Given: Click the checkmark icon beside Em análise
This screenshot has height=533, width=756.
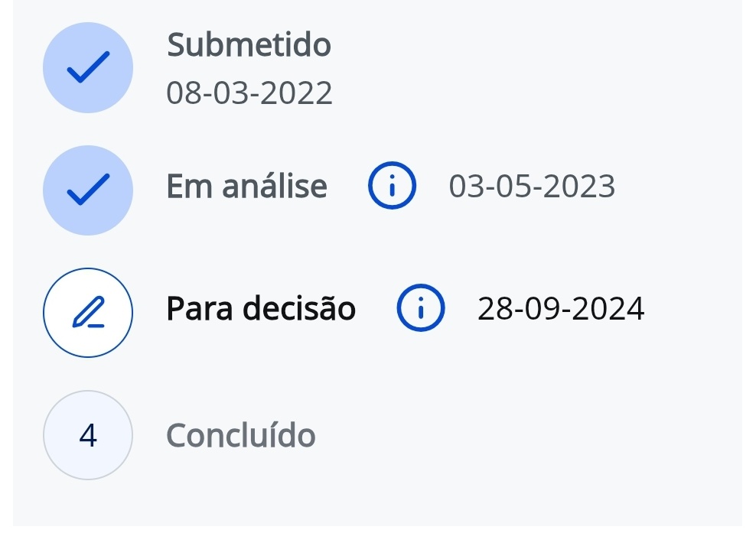Looking at the screenshot, I should pyautogui.click(x=88, y=190).
